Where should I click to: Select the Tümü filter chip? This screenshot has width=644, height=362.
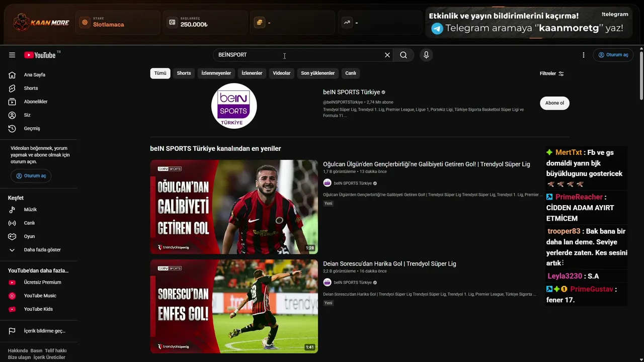click(160, 73)
